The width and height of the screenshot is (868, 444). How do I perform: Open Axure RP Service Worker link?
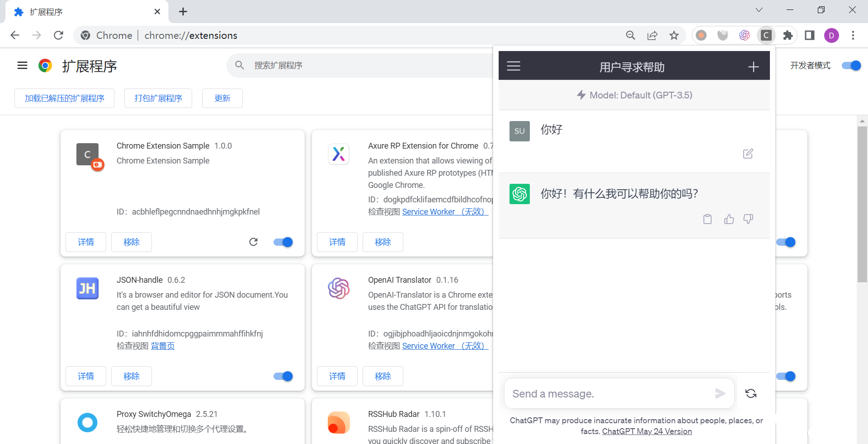(x=445, y=212)
